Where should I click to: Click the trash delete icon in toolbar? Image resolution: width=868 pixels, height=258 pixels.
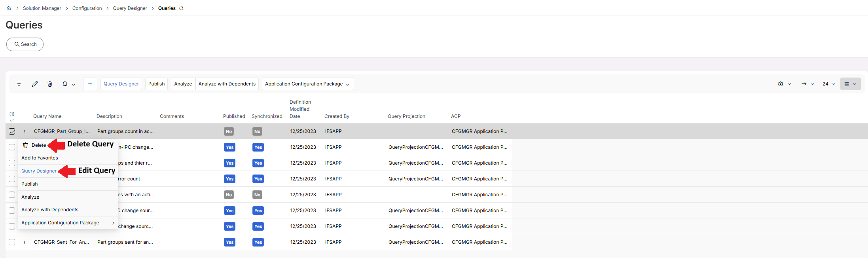point(50,84)
